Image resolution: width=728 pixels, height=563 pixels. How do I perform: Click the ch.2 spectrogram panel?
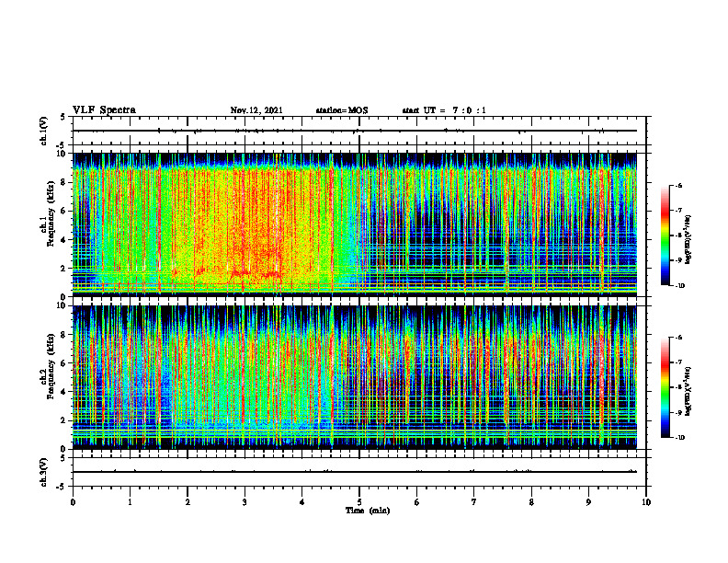pyautogui.click(x=355, y=377)
